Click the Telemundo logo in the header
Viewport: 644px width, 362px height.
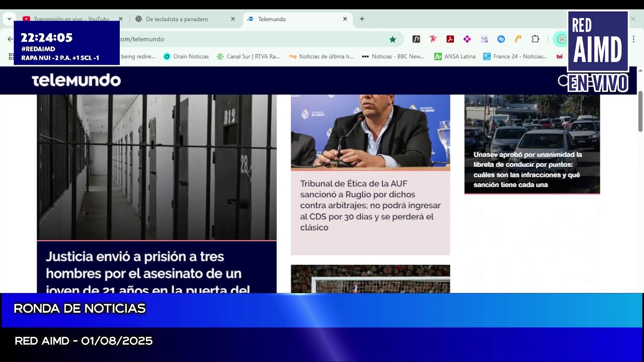point(76,80)
